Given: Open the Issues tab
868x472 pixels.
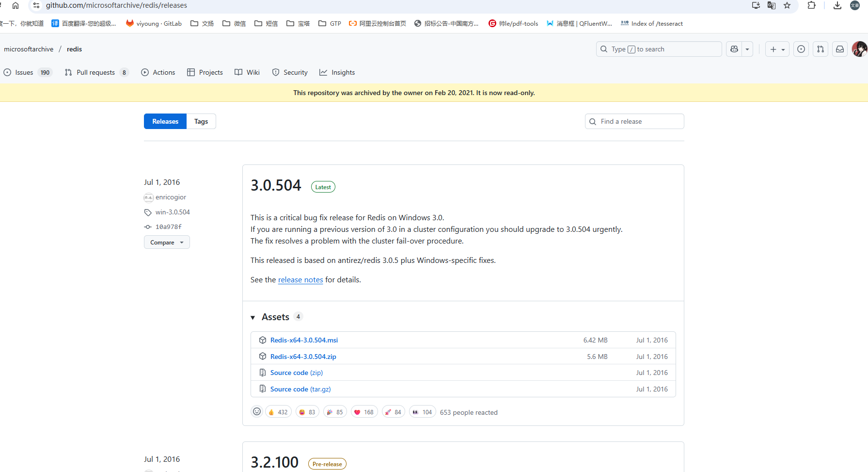Looking at the screenshot, I should [x=28, y=72].
